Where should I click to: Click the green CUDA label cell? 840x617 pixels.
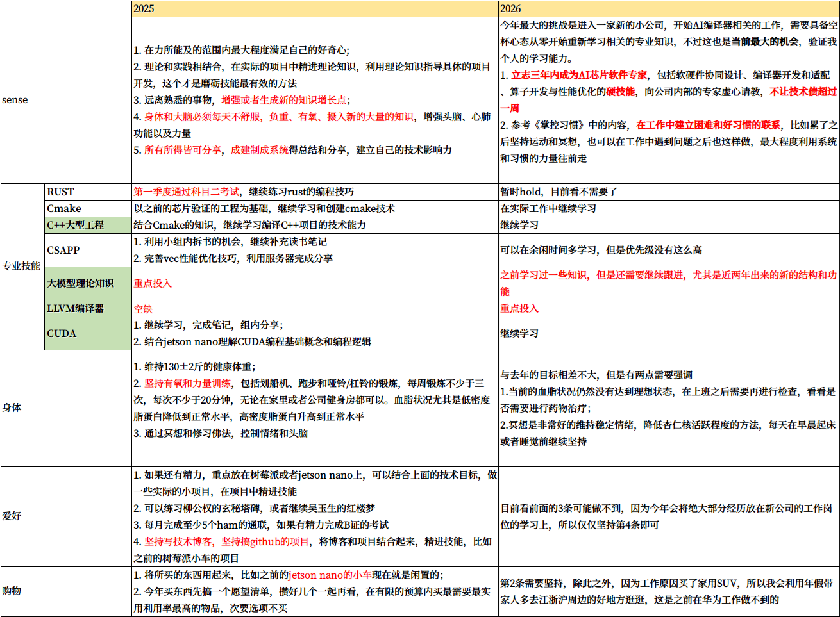[x=87, y=333]
